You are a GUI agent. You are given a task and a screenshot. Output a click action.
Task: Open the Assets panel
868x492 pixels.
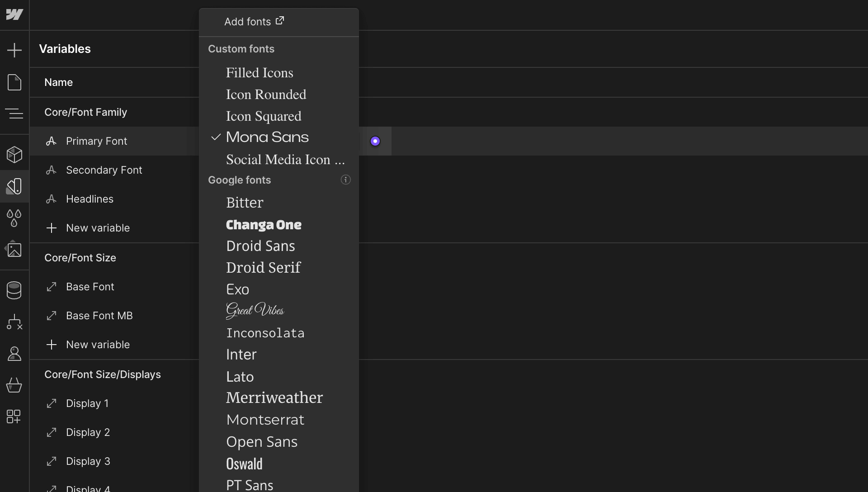tap(14, 250)
